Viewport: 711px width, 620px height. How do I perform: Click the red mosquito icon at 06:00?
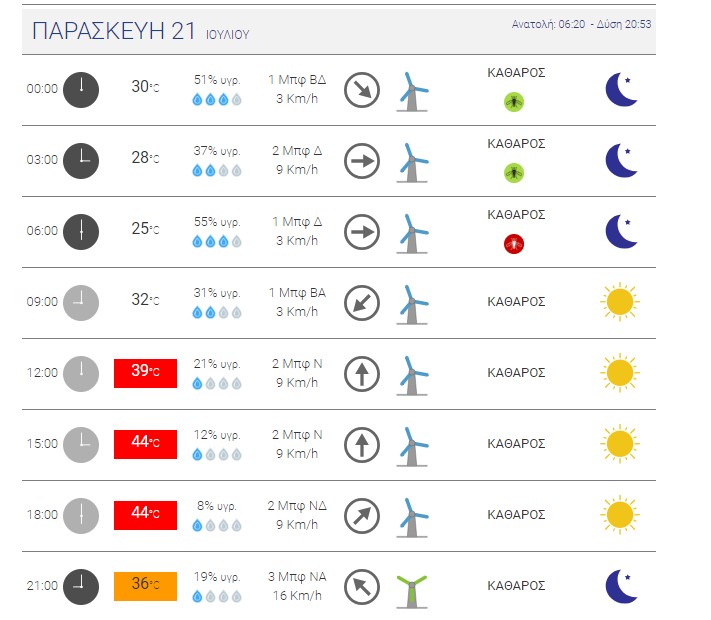[514, 244]
